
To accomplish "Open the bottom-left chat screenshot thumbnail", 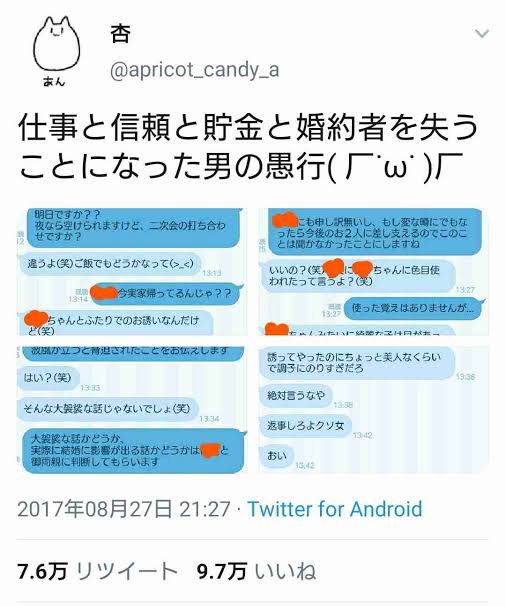I will 132,409.
